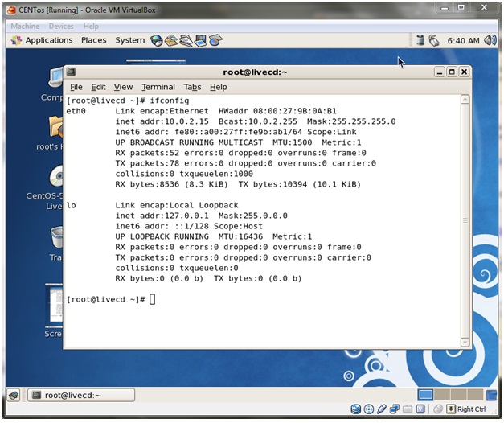Screen dimensions: 504x423
Task: Close the root@livecd terminal window
Action: tap(464, 72)
